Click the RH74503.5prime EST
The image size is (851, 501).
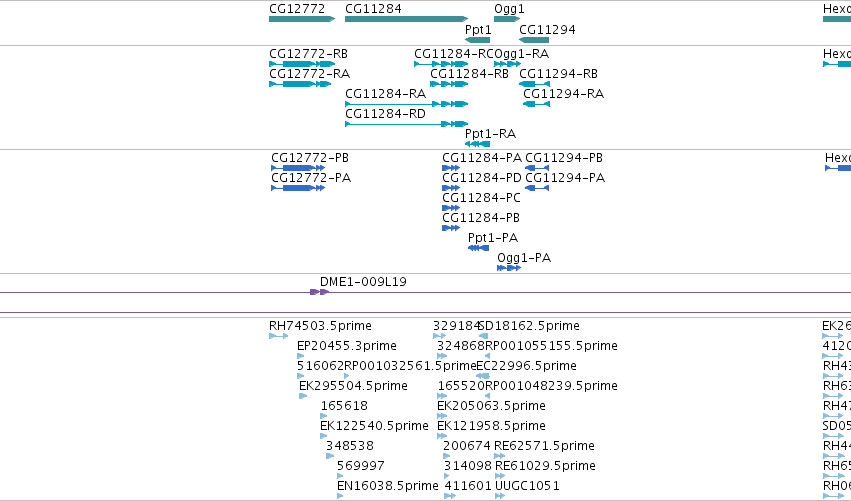[x=278, y=337]
